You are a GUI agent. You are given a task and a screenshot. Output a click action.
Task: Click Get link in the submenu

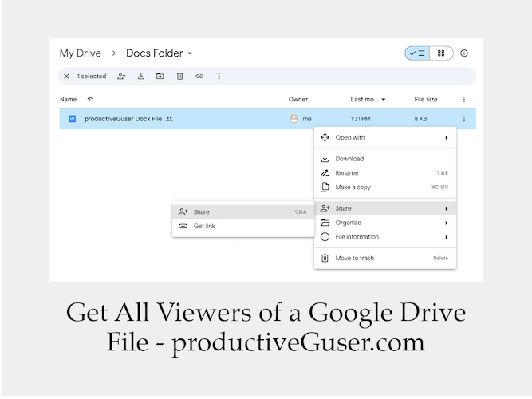coord(243,226)
